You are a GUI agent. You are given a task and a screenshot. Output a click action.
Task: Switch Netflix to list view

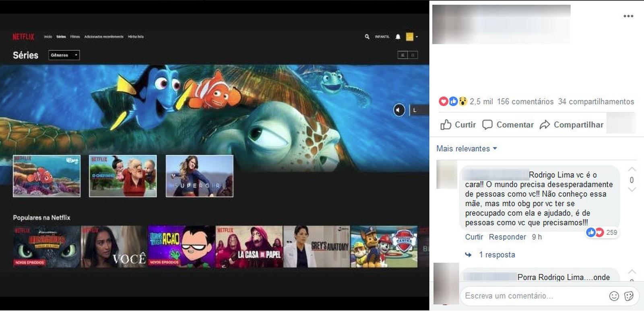pos(402,55)
